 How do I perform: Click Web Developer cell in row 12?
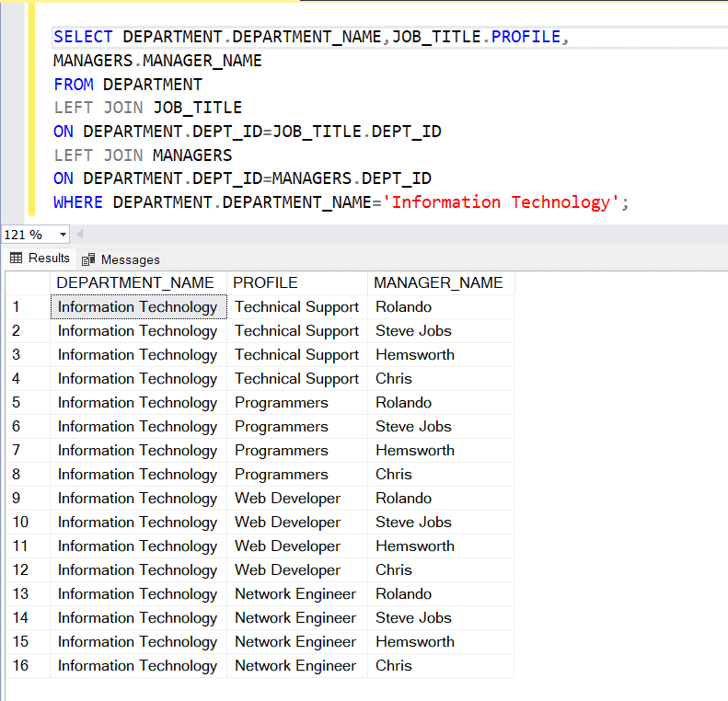[297, 569]
